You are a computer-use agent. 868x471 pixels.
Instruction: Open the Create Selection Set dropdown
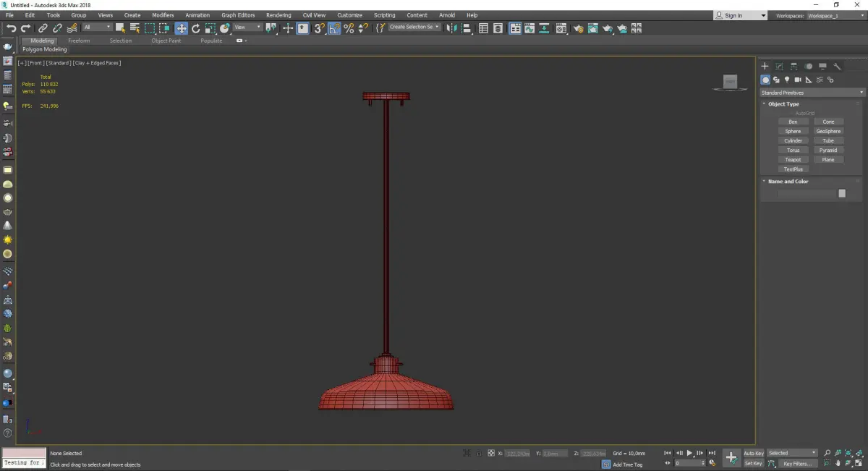tap(414, 27)
